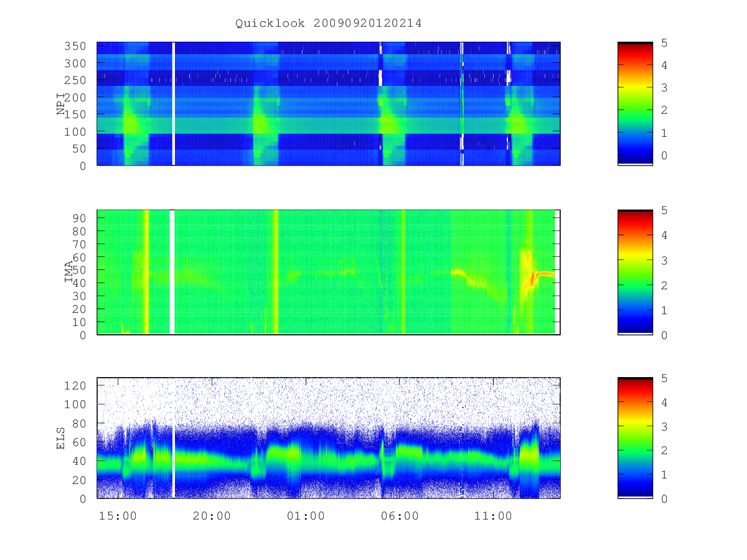Viewport: 747px width, 560px height.
Task: Click the IMA color scale bar
Action: 635,272
